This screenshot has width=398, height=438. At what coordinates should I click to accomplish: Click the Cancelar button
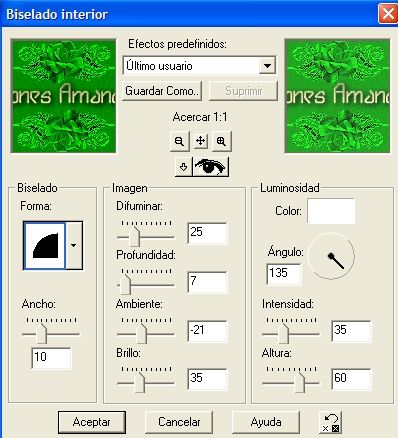(179, 422)
